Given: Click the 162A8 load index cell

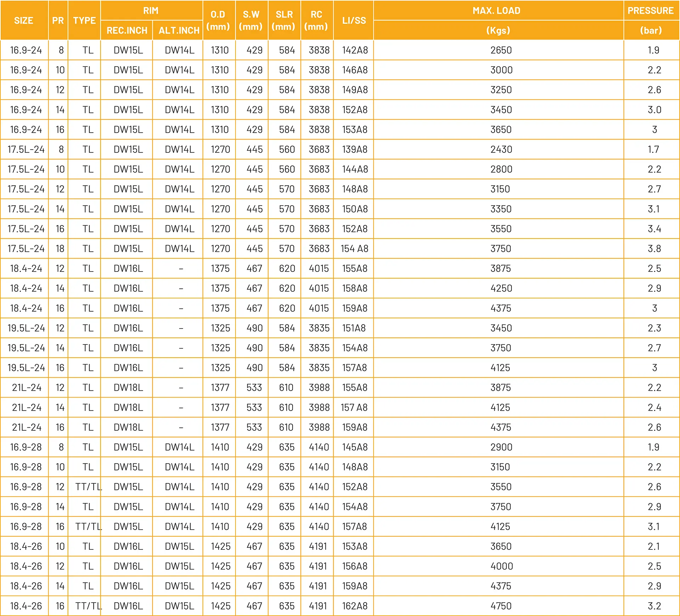Looking at the screenshot, I should pyautogui.click(x=355, y=606).
